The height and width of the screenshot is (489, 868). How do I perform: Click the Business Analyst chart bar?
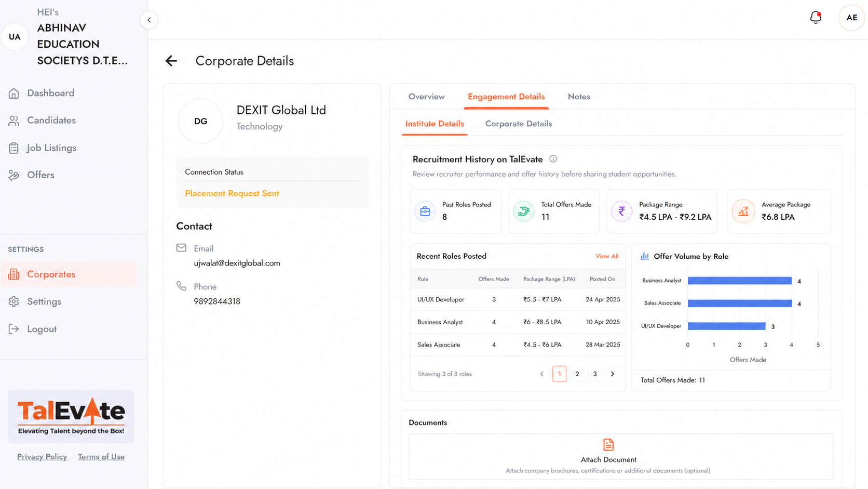coord(740,281)
